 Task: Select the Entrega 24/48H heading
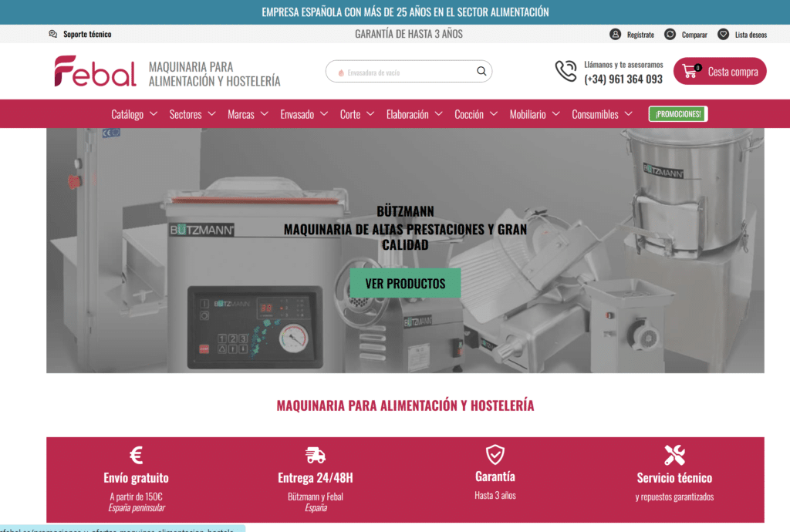pos(316,477)
